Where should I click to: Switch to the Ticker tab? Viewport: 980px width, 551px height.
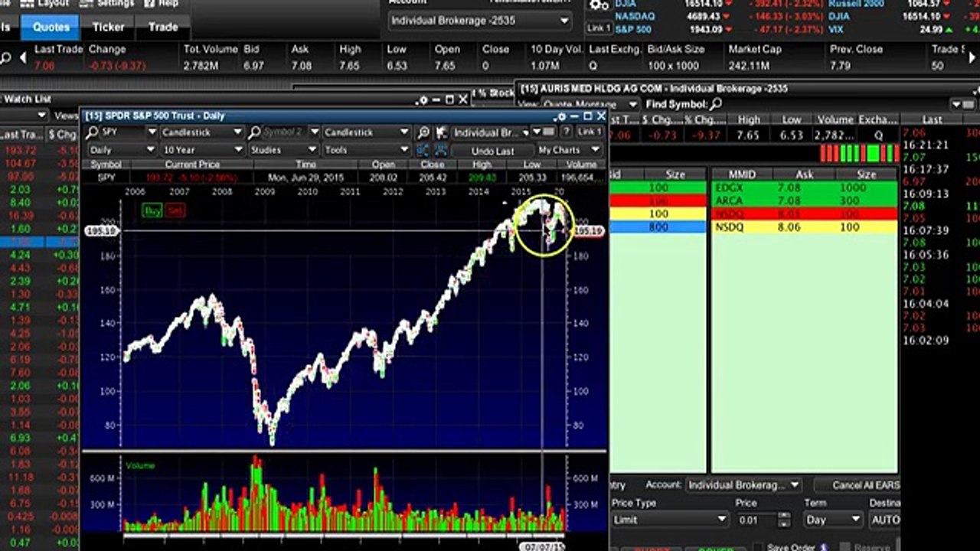108,27
